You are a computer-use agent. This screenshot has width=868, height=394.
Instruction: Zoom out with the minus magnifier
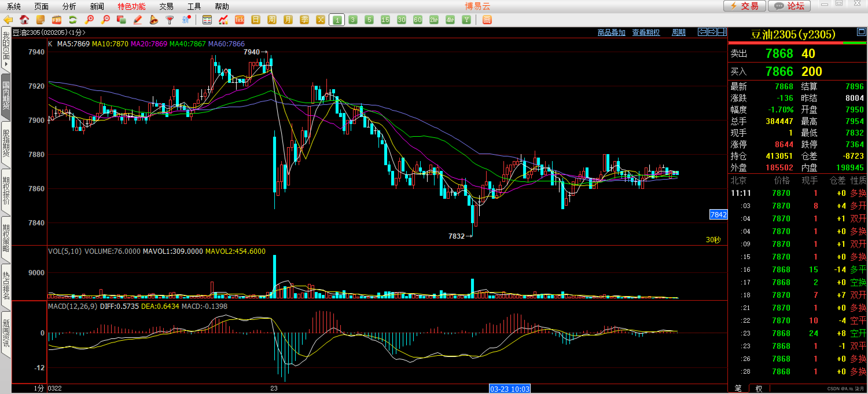pyautogui.click(x=106, y=20)
